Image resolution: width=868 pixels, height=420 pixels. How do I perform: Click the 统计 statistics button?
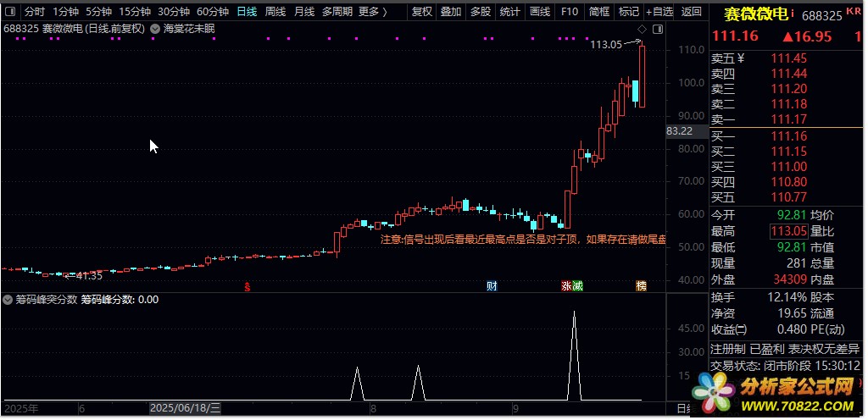point(509,11)
